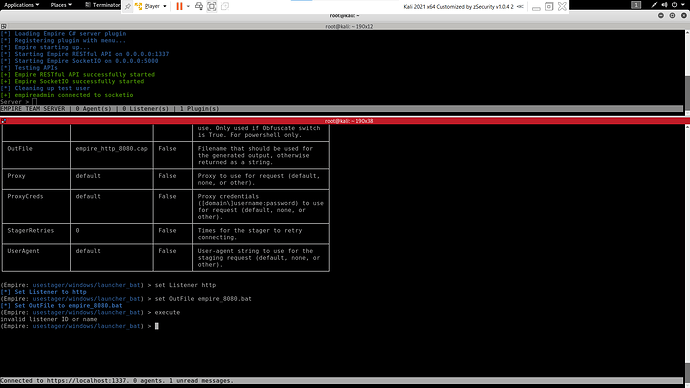Pause the virtual machine

[x=179, y=6]
